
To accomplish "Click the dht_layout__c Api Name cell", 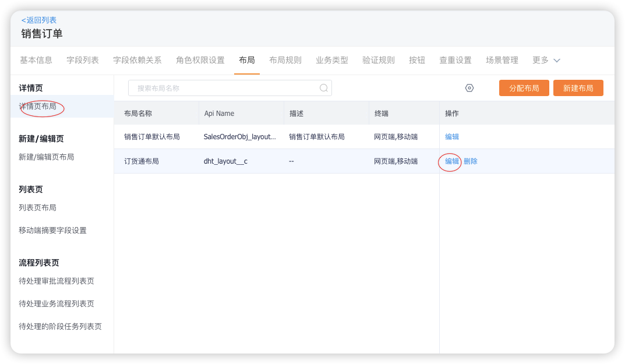I will (x=225, y=161).
